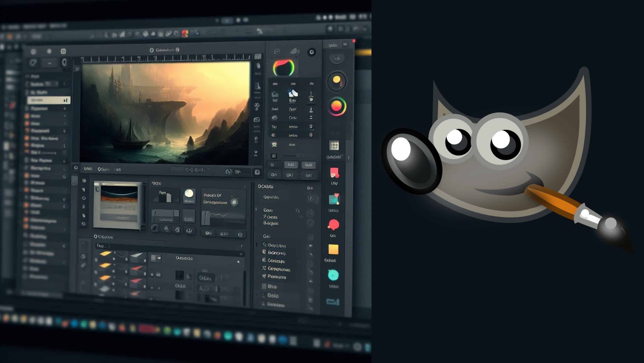Click the square icon at canvas bottom bar right end
The image size is (644, 363).
tap(257, 172)
